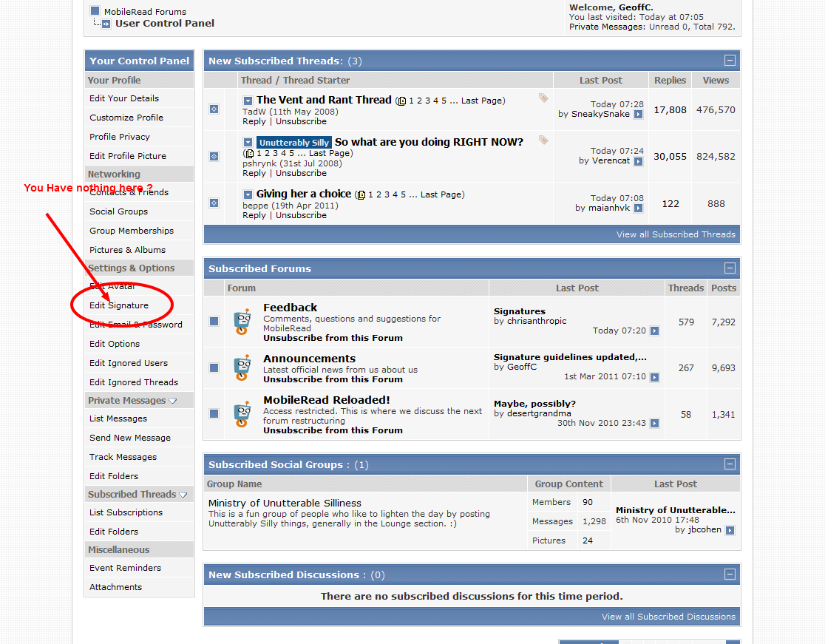Open page 3 of Giving her a choice
This screenshot has width=825, height=644.
(387, 194)
